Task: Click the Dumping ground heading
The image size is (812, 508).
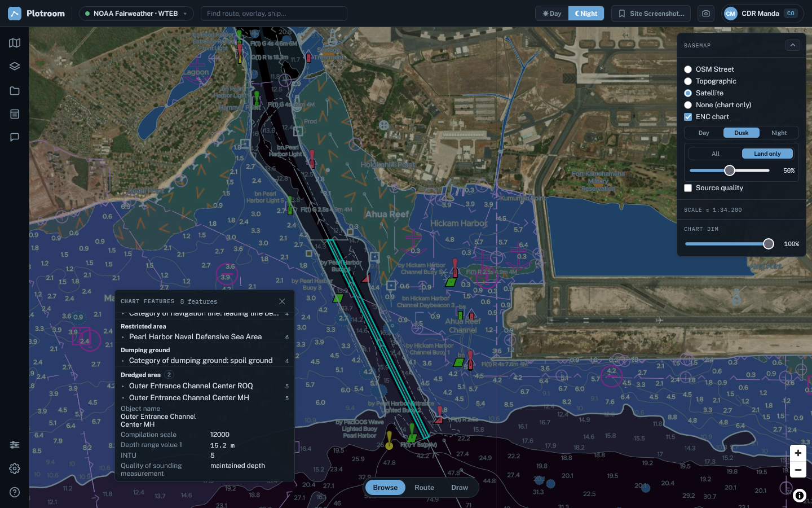Action: click(145, 350)
